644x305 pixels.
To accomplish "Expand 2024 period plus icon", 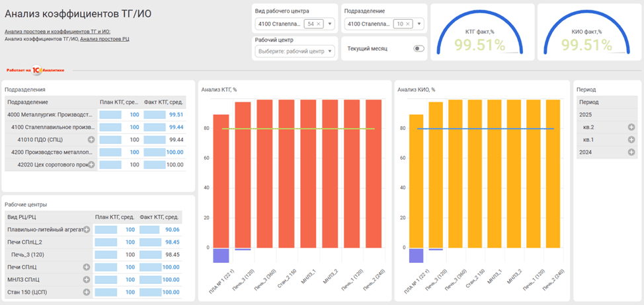I will pyautogui.click(x=631, y=152).
